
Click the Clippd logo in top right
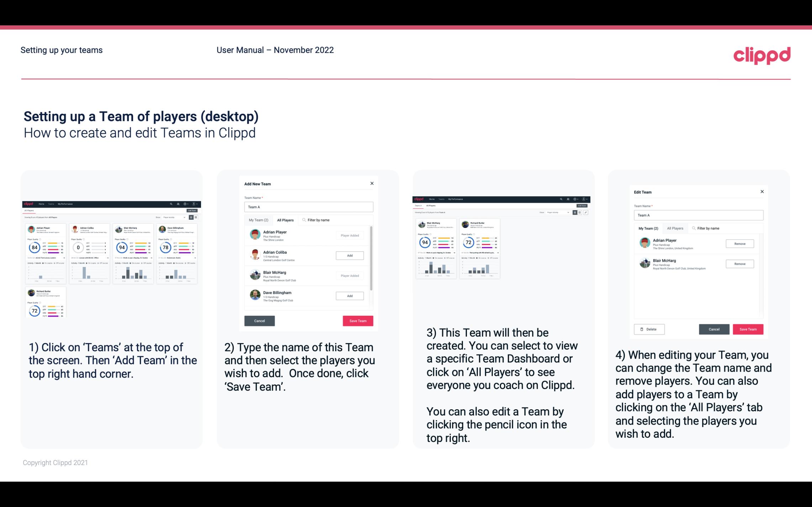761,54
